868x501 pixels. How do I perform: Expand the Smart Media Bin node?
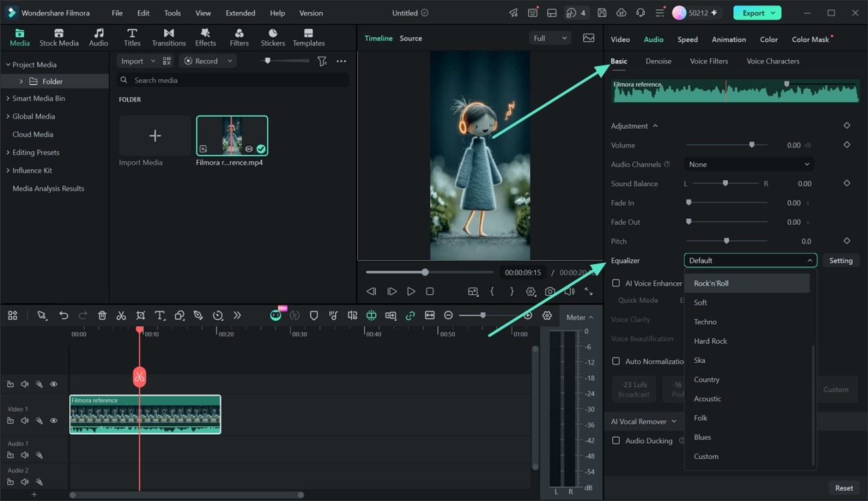pos(8,98)
